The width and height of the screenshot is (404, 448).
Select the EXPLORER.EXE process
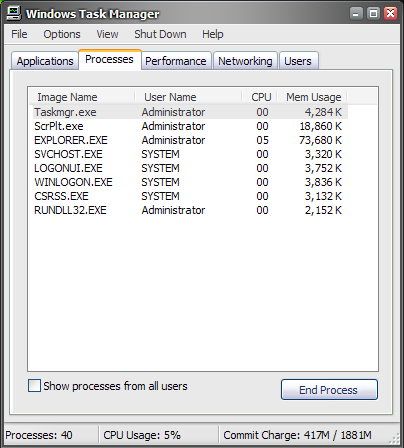click(x=190, y=140)
